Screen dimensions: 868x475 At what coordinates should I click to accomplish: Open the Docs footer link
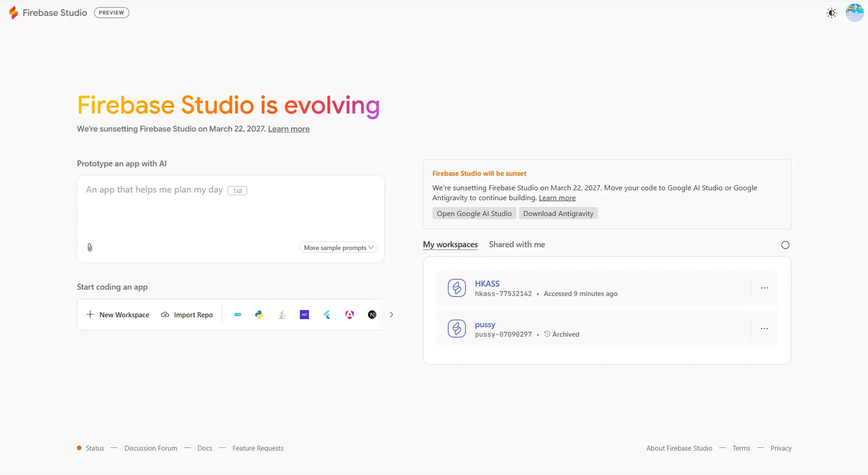pyautogui.click(x=204, y=448)
